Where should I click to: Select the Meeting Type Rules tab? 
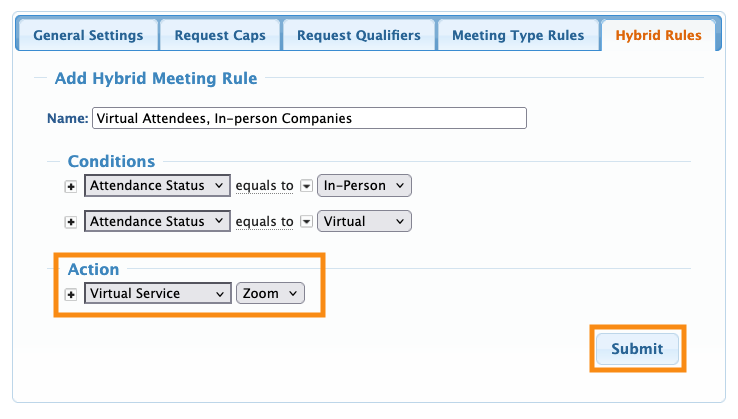point(518,36)
